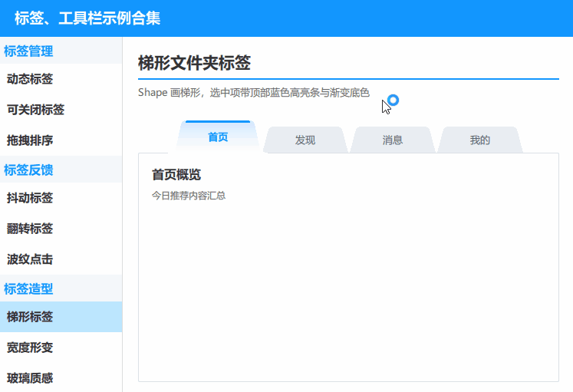Open the 发现 trapezoid tab
The width and height of the screenshot is (573, 392).
click(x=305, y=140)
